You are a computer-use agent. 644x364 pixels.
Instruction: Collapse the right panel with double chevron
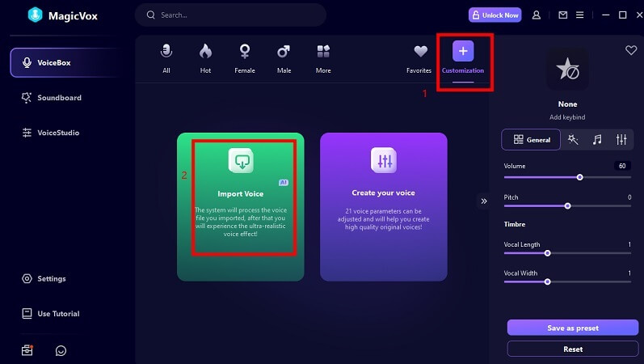[484, 201]
